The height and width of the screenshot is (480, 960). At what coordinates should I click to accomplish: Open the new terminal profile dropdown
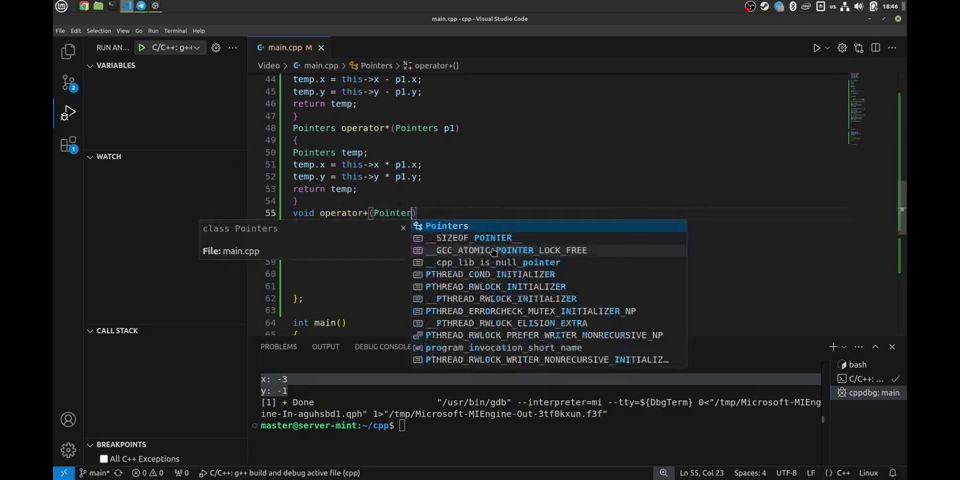[844, 347]
